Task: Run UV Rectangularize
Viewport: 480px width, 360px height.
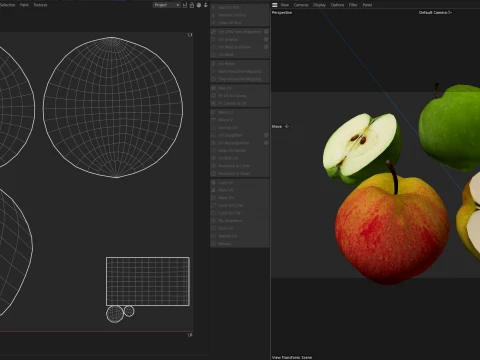Action: (237, 143)
